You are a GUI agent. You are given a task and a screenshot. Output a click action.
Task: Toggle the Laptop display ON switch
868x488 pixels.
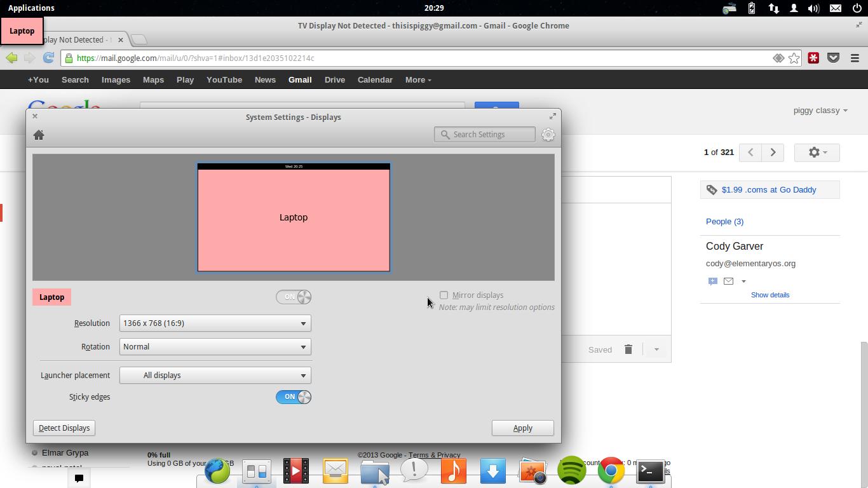(x=294, y=297)
